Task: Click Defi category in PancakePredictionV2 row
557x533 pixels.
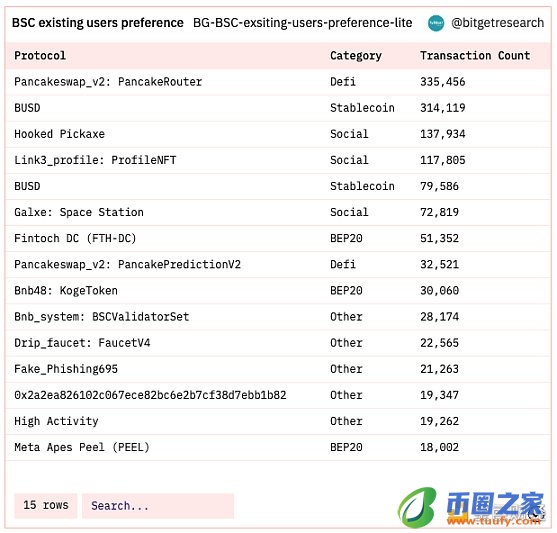Action: 343,265
